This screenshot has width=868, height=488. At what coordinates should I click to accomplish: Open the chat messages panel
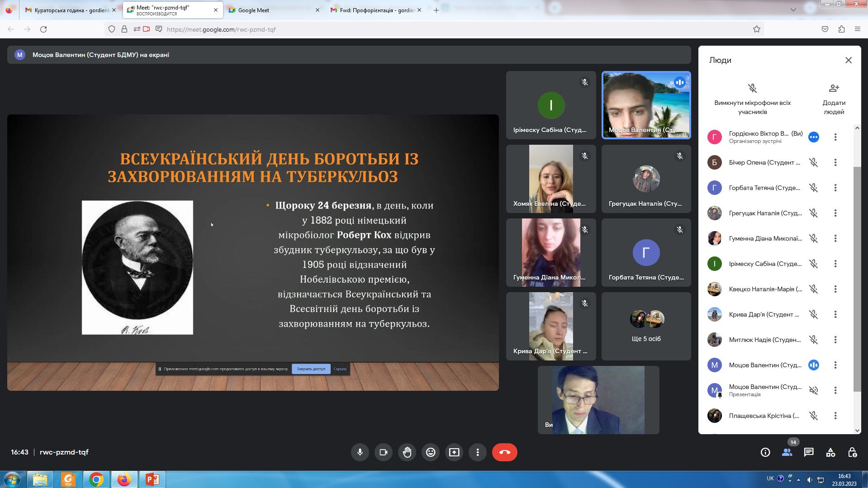tap(809, 452)
